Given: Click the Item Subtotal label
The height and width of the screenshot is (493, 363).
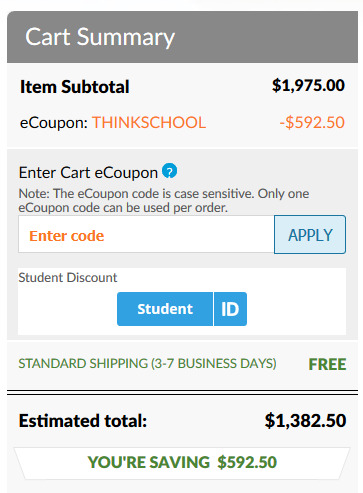Looking at the screenshot, I should pyautogui.click(x=75, y=87).
